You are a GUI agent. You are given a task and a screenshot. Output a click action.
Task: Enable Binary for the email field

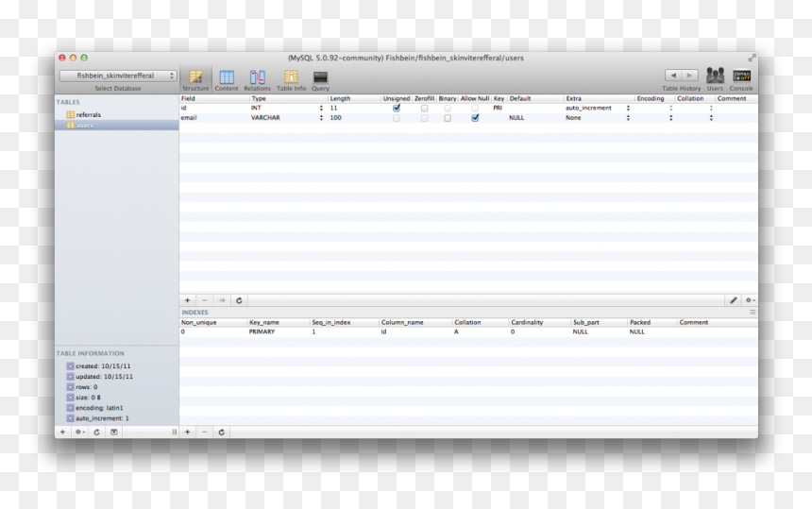448,118
